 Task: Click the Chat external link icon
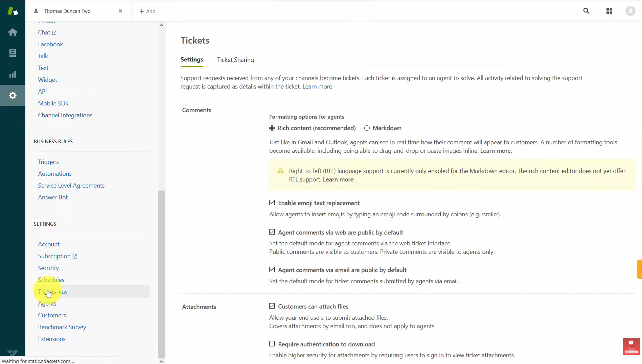[54, 32]
